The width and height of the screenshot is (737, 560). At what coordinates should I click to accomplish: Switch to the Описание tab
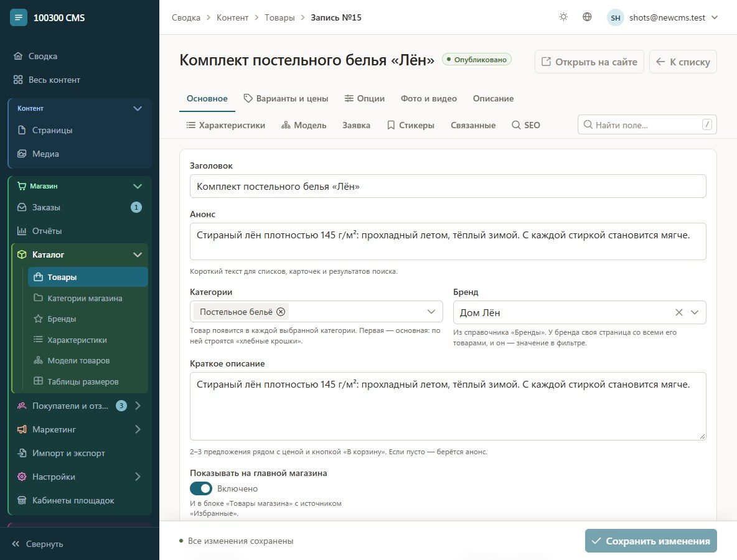pyautogui.click(x=493, y=99)
